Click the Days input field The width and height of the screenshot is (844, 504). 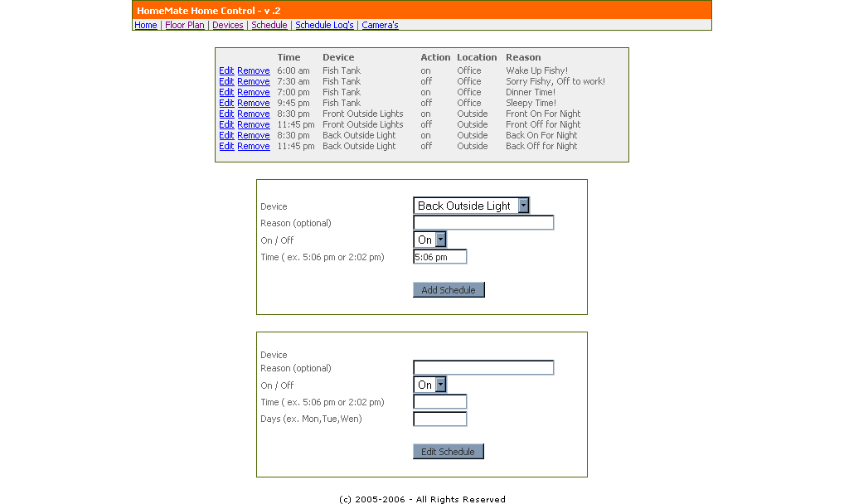[x=439, y=419]
